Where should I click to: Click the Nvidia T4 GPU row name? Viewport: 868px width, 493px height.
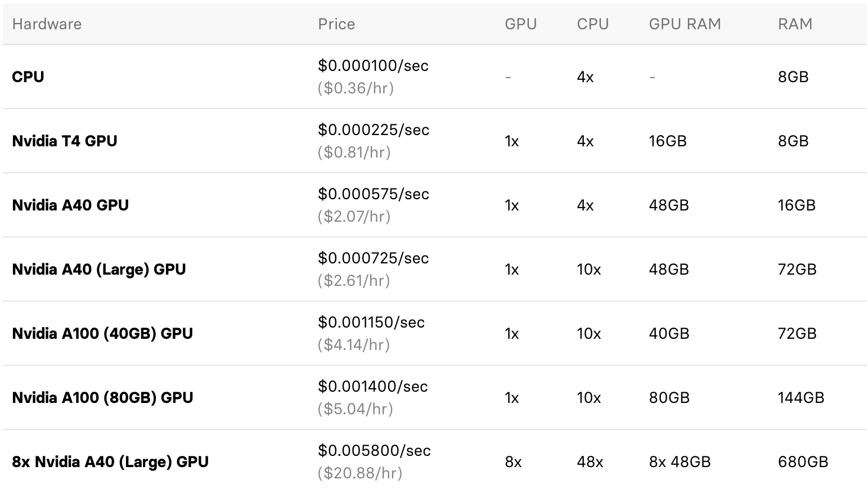coord(65,141)
